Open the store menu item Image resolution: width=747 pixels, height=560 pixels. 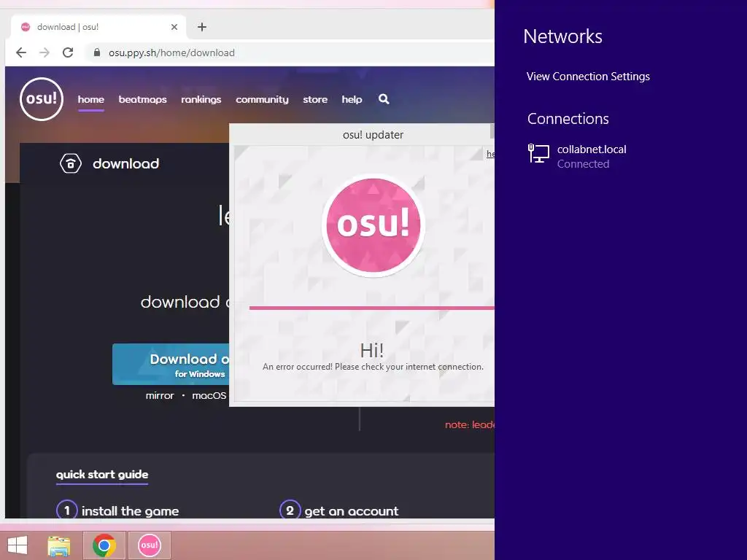315,99
